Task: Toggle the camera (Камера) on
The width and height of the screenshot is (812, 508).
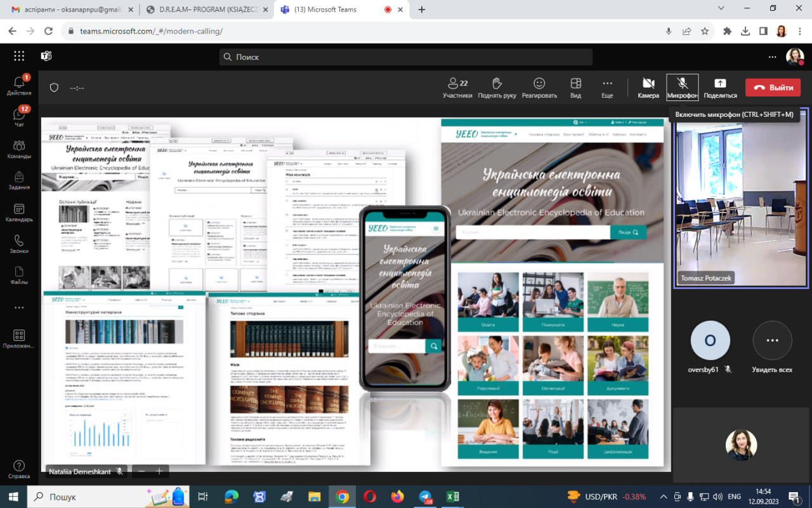Action: [648, 88]
